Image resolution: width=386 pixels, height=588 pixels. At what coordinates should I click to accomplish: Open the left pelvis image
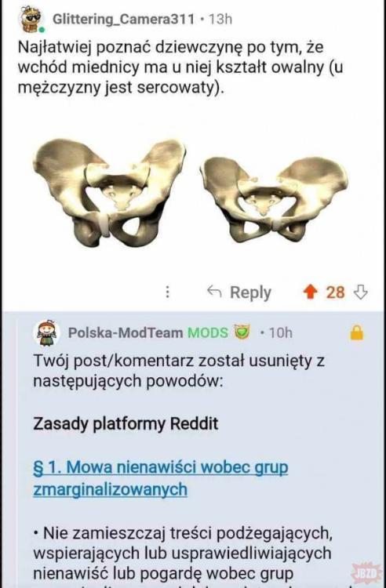pos(109,192)
